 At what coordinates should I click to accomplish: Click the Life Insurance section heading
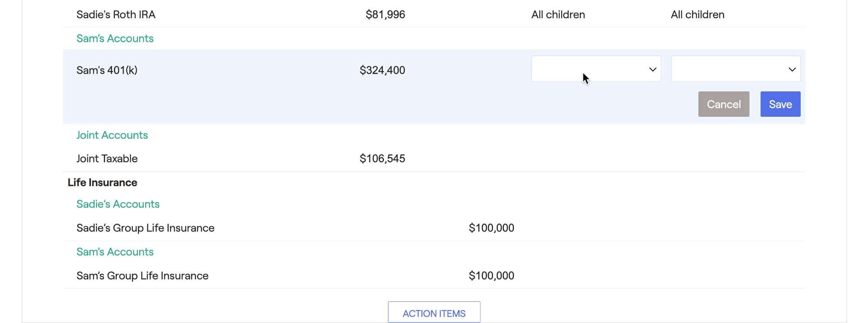102,183
